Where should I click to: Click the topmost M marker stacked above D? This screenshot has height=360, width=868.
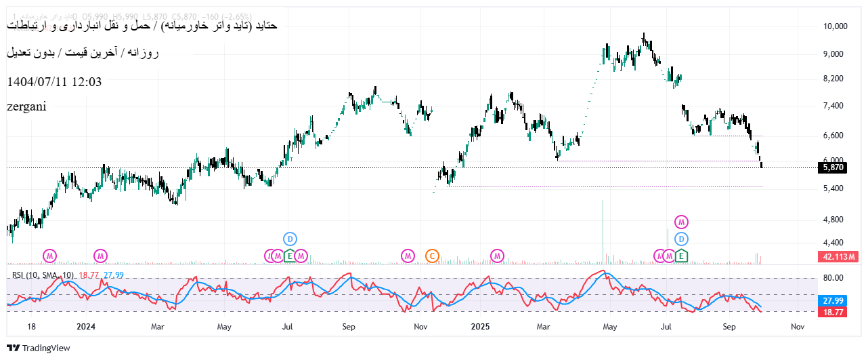pos(681,222)
